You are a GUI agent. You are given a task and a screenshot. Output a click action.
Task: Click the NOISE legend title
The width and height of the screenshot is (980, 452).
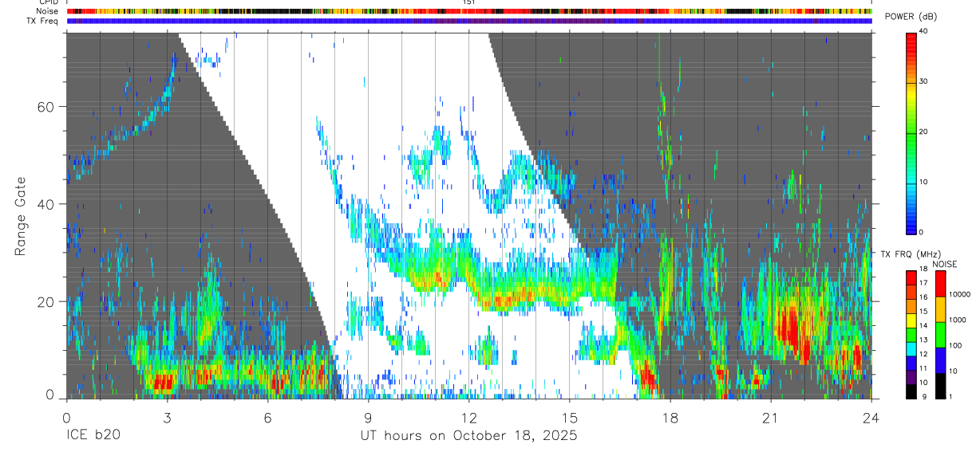pyautogui.click(x=945, y=264)
